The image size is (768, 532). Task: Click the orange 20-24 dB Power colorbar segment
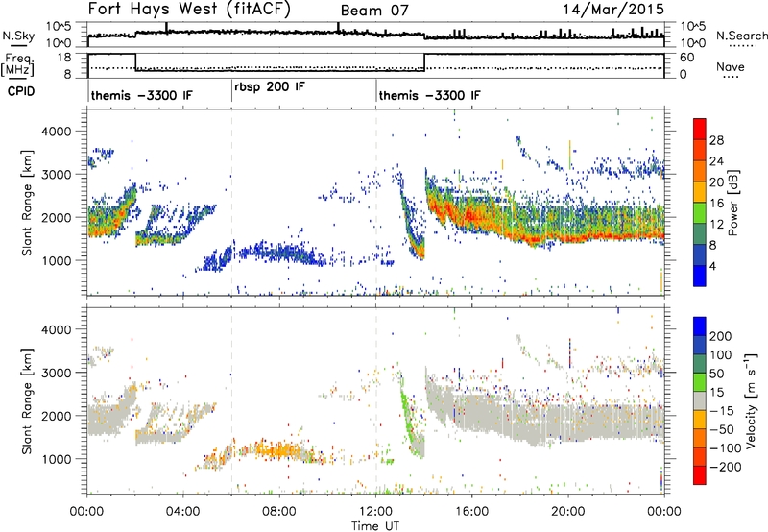pos(700,171)
